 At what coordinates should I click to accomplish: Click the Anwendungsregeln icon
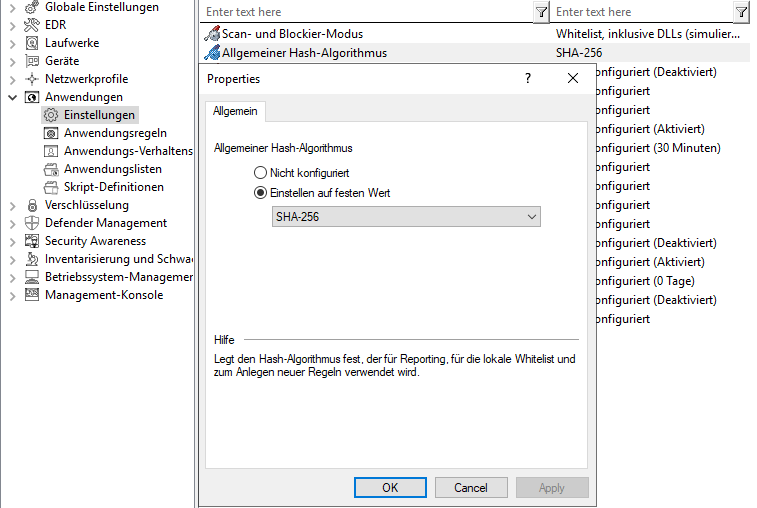tap(51, 133)
